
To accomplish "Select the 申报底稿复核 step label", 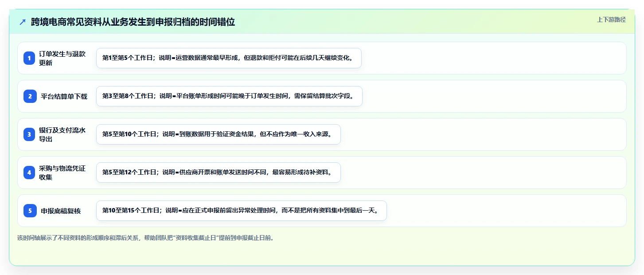I will 61,211.
